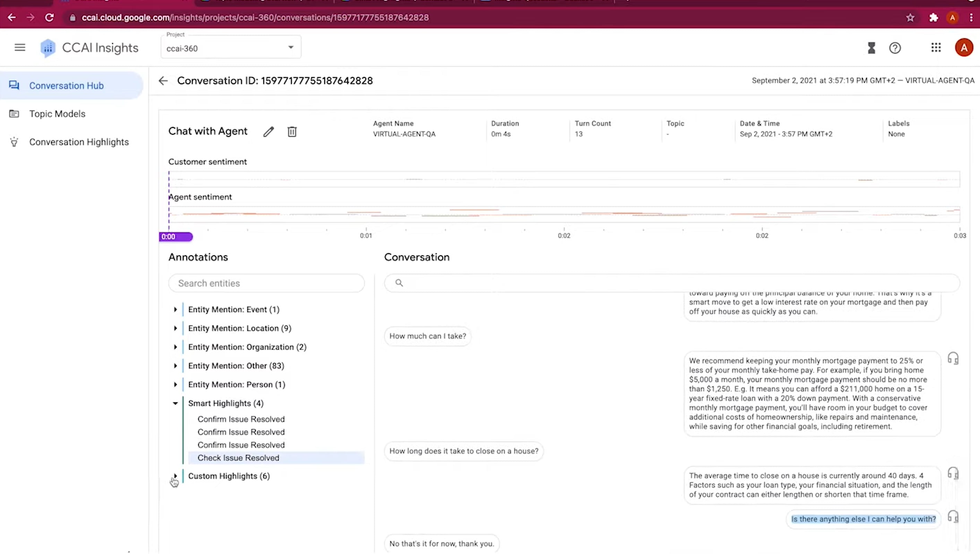Click the Conversation Highlights lightbulb icon
This screenshot has width=980, height=554.
(14, 141)
